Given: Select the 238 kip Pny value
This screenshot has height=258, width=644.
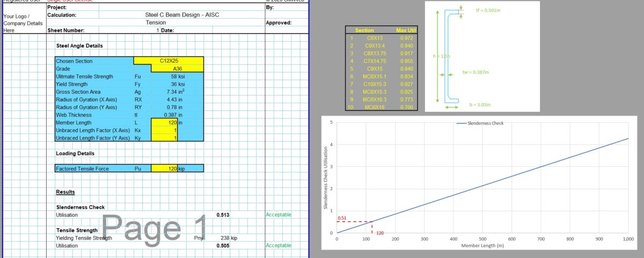Looking at the screenshot, I should point(229,238).
